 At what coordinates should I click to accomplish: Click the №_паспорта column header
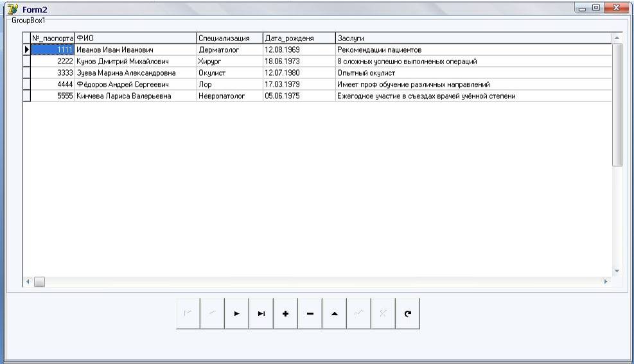[53, 38]
